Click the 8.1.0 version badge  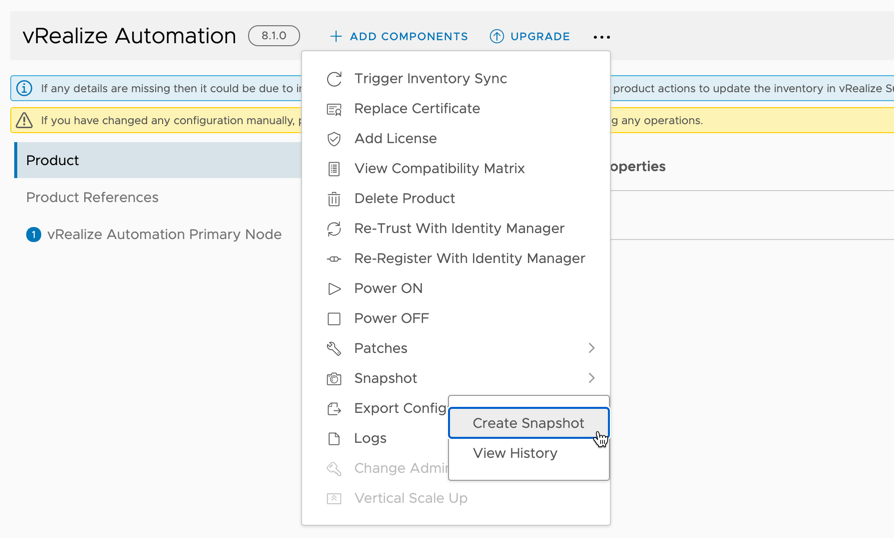[x=274, y=36]
